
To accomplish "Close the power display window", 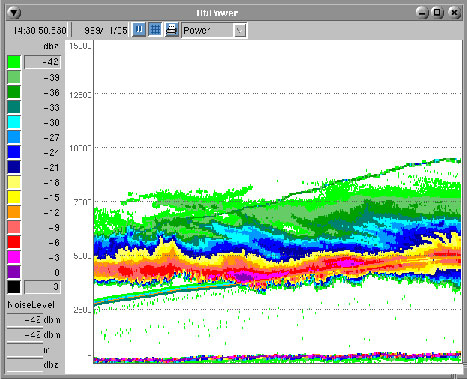I will tap(454, 13).
